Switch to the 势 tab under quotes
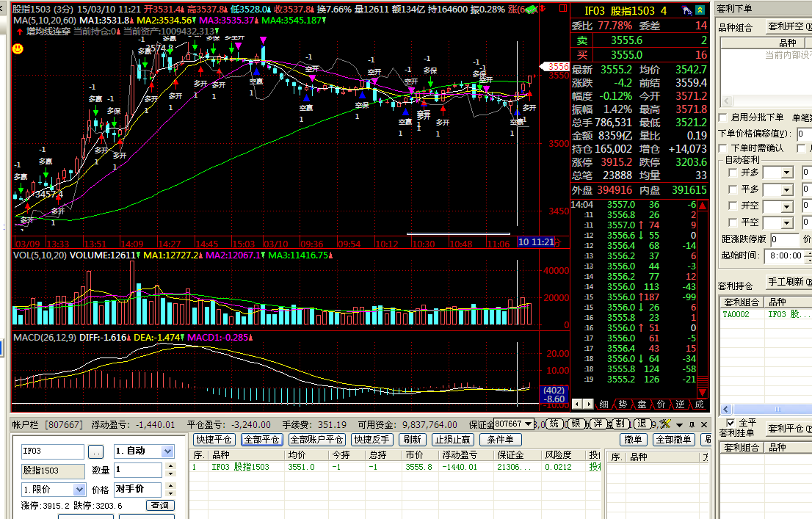812x519 pixels. 623,404
